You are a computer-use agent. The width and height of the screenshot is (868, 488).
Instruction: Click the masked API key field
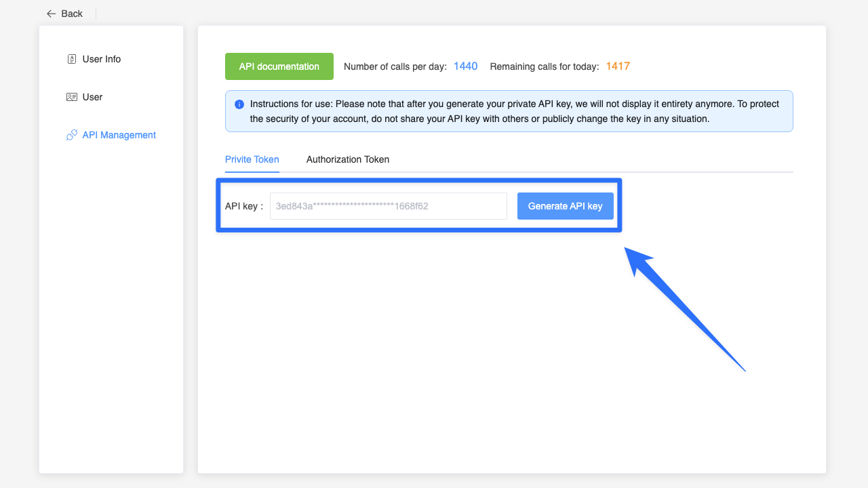click(388, 206)
